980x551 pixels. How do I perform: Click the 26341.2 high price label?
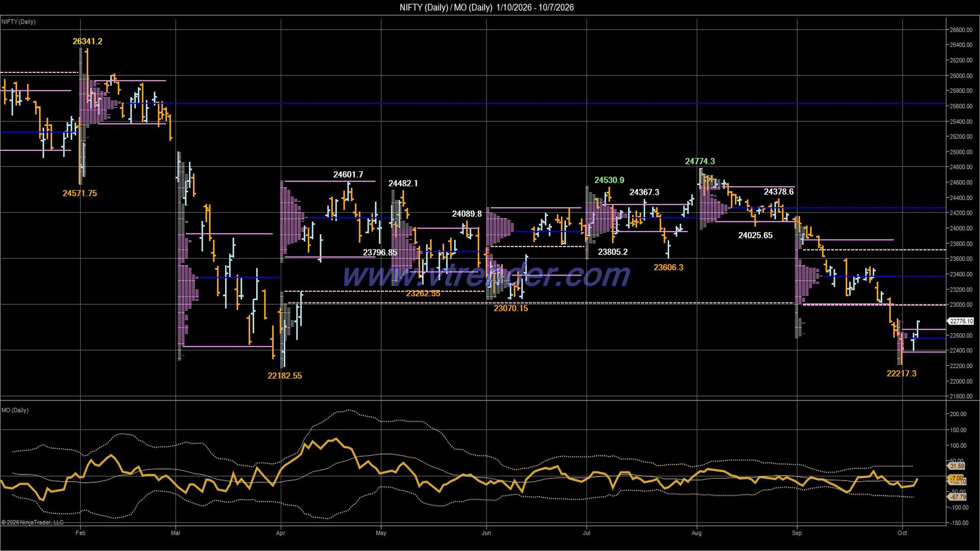click(x=87, y=41)
